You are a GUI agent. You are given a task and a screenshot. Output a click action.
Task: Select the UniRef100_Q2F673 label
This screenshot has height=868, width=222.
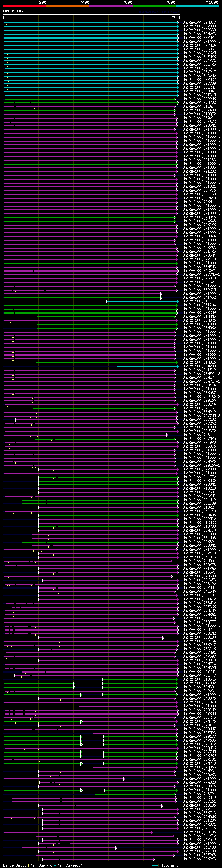tap(199, 122)
